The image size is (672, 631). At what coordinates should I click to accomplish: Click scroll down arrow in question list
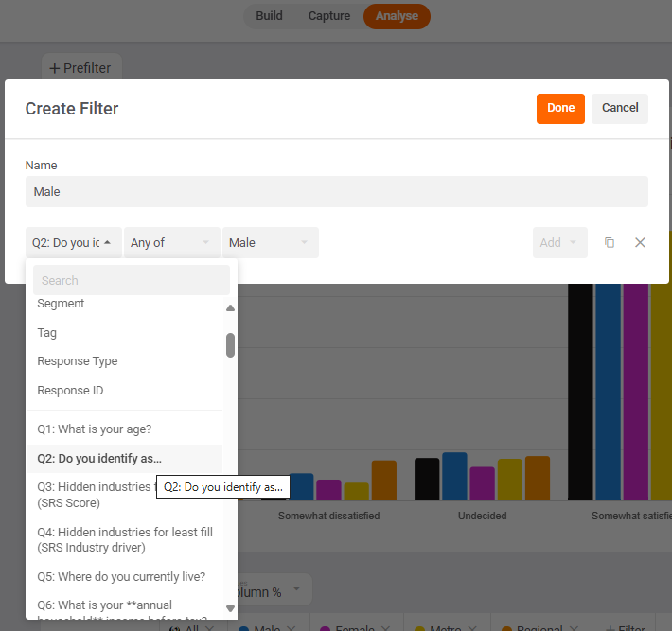tap(230, 608)
